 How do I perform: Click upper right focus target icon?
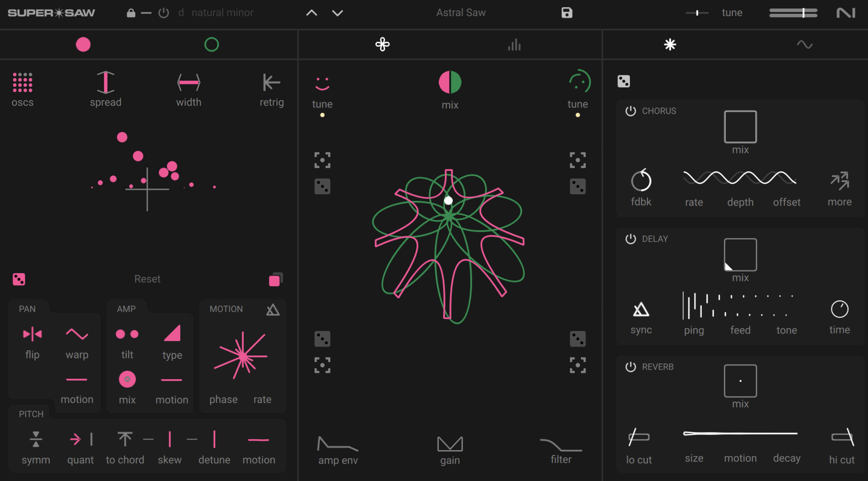pyautogui.click(x=578, y=160)
